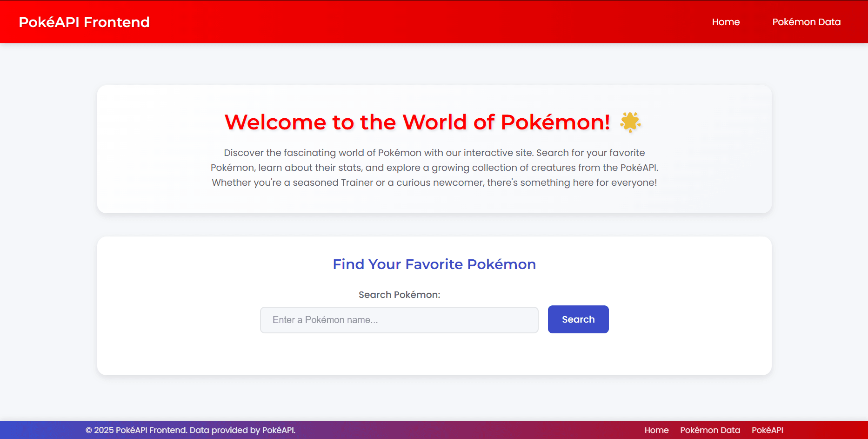
Task: Focus the Enter a Pokémon name field
Action: tap(399, 320)
